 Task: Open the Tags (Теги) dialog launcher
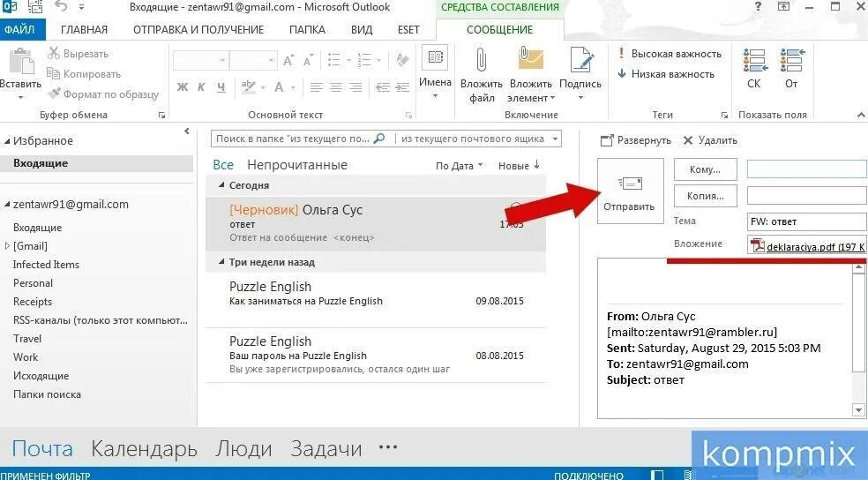[x=724, y=116]
